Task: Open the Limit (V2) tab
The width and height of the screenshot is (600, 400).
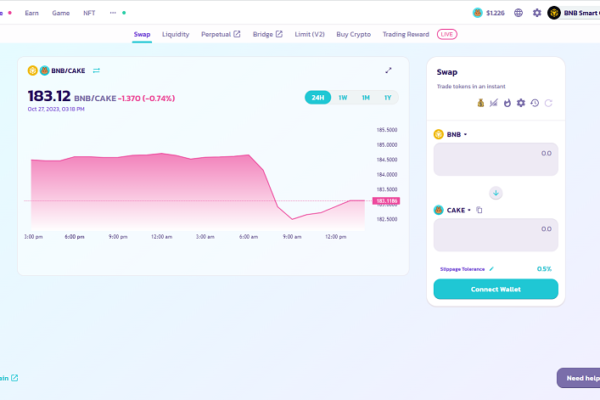Action: 310,34
